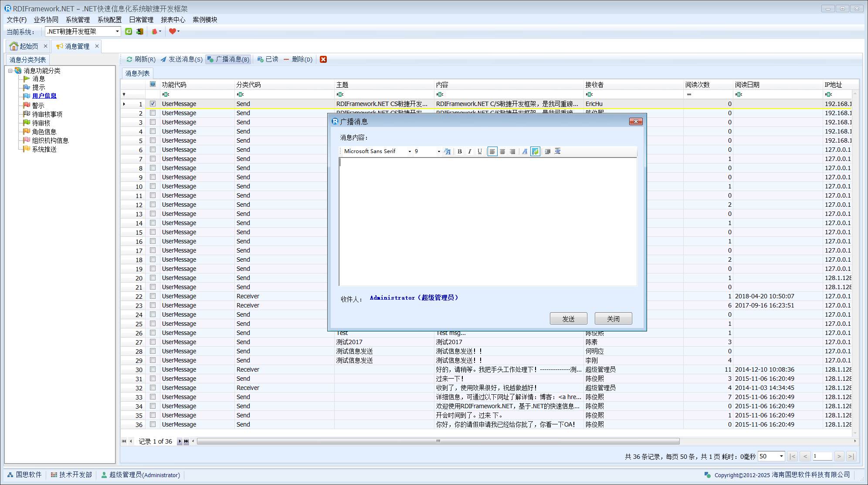Toggle word wrap button in editor

tap(535, 151)
